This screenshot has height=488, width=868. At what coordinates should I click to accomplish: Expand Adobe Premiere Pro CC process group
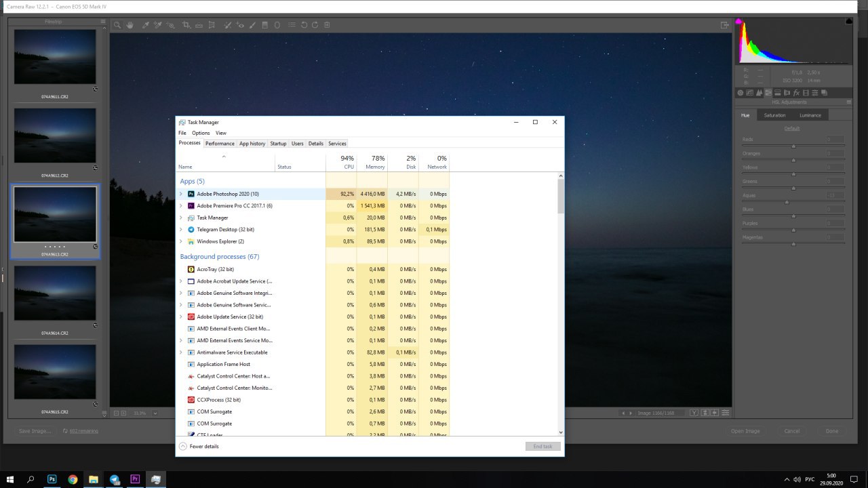click(x=181, y=205)
